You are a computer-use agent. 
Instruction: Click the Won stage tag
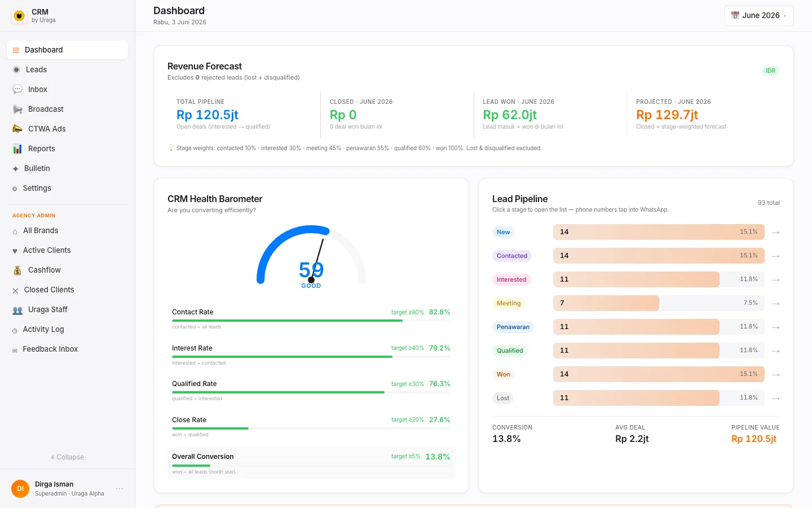503,374
